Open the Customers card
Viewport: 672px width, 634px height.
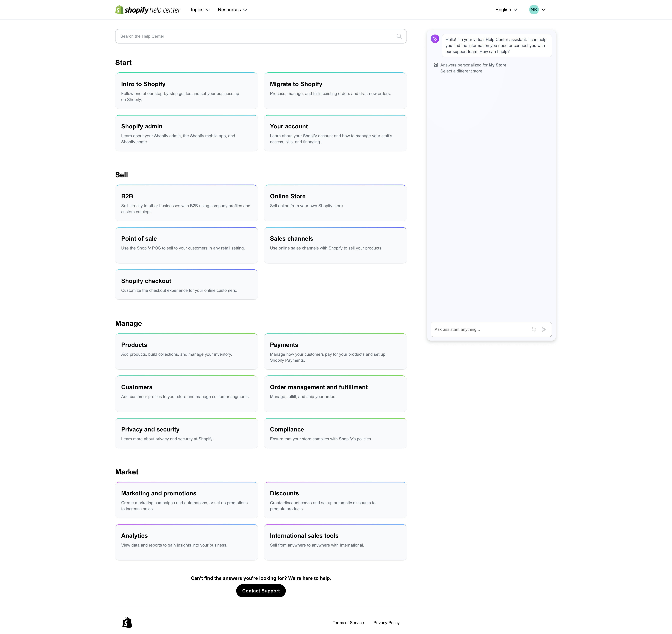coord(187,394)
